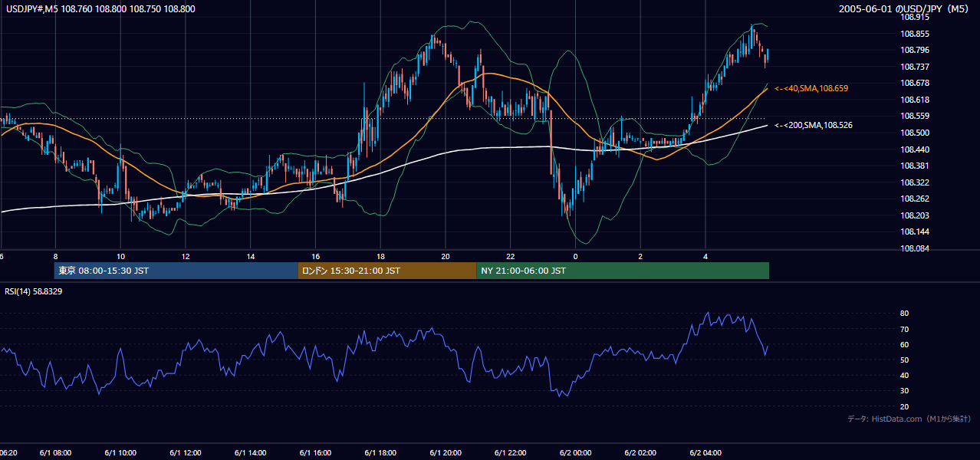Click the 6/1 22:00 bottom time label
Screen dimensions: 980x460
tap(511, 453)
